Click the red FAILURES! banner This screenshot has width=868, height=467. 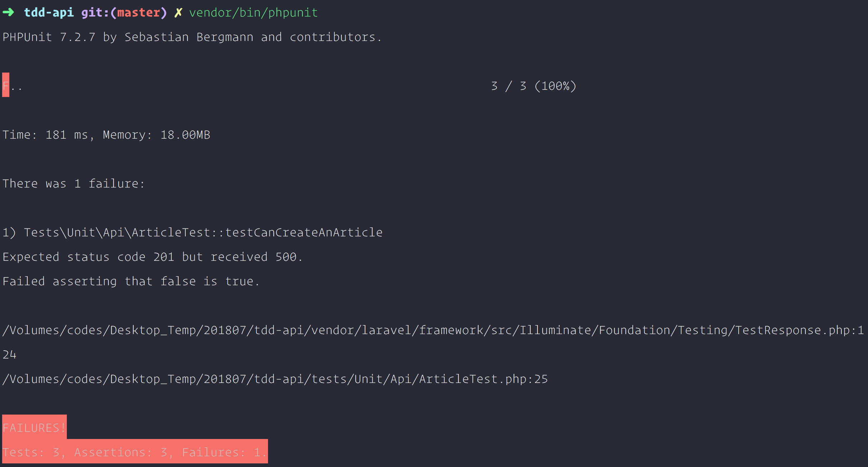point(34,428)
